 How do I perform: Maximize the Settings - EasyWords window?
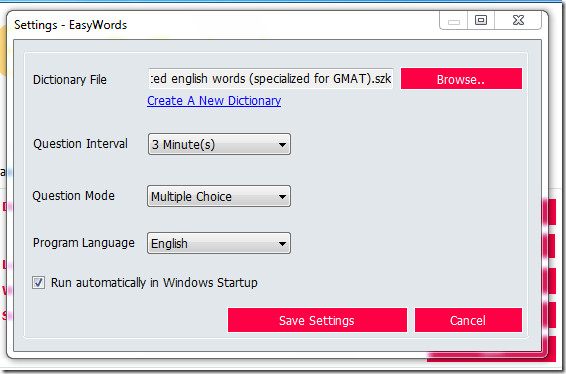pos(481,20)
